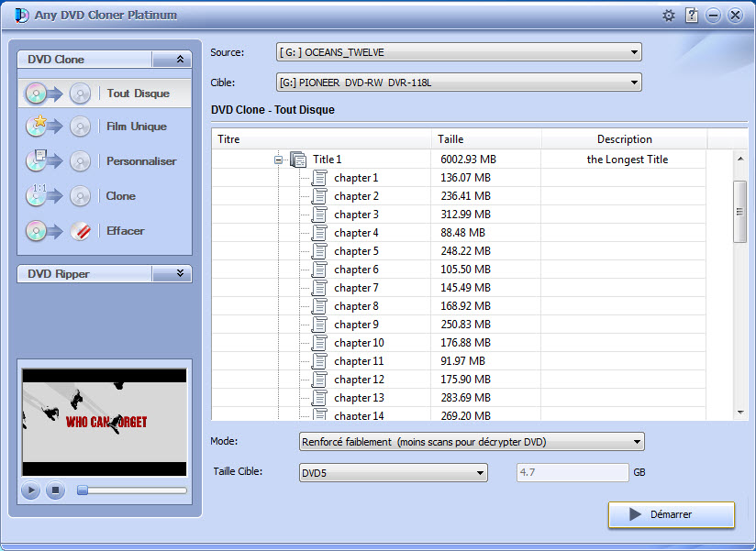Click the title list scrollbar thumb
This screenshot has width=756, height=551.
(x=739, y=212)
